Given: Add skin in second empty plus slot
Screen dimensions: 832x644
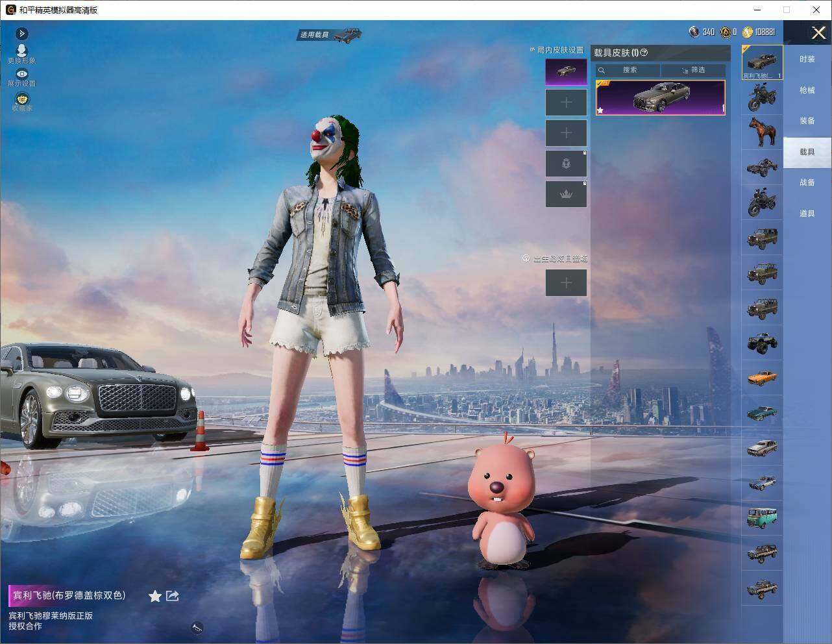Looking at the screenshot, I should [566, 103].
